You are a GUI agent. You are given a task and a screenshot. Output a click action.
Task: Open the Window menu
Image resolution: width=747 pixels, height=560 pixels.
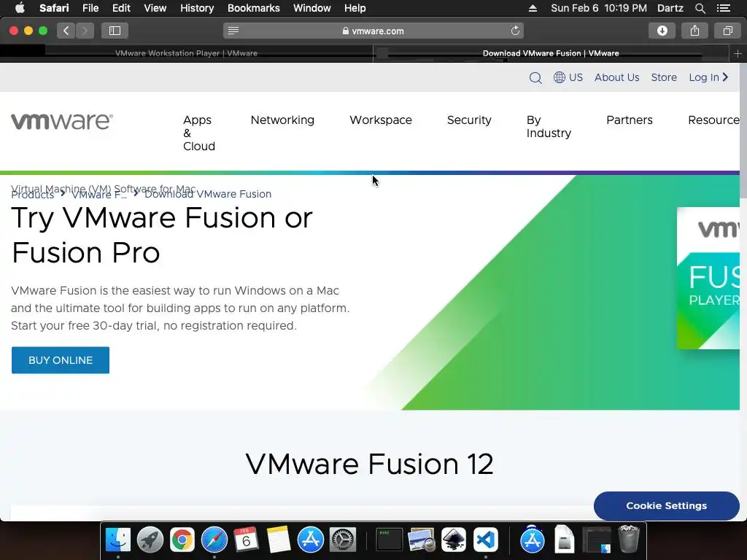click(x=312, y=8)
